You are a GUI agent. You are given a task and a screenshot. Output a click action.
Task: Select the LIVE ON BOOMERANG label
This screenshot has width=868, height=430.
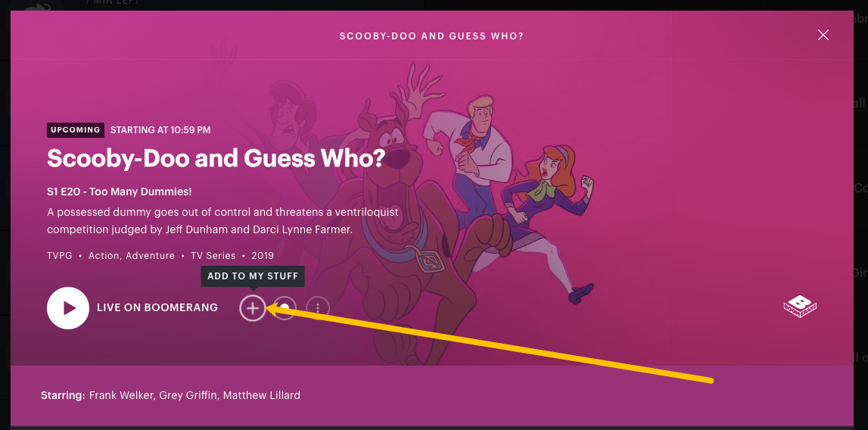point(157,307)
